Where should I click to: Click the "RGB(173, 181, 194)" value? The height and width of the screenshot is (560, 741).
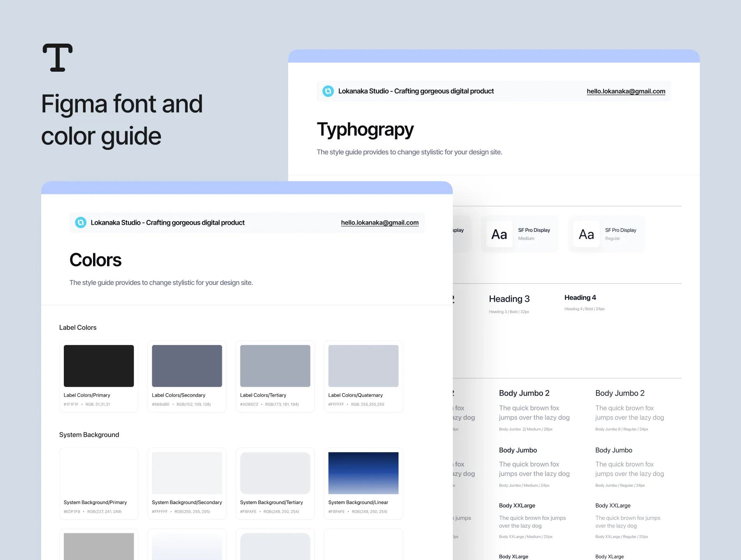[282, 404]
